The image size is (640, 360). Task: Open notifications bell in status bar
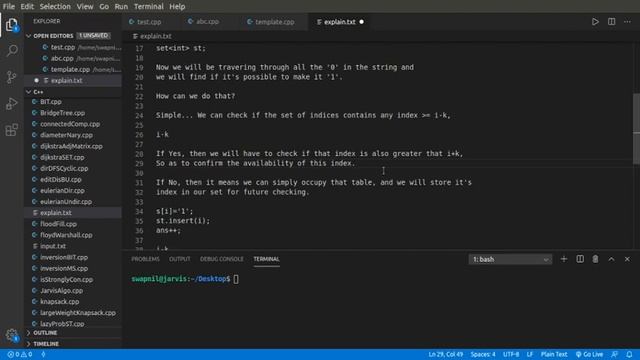(x=629, y=354)
